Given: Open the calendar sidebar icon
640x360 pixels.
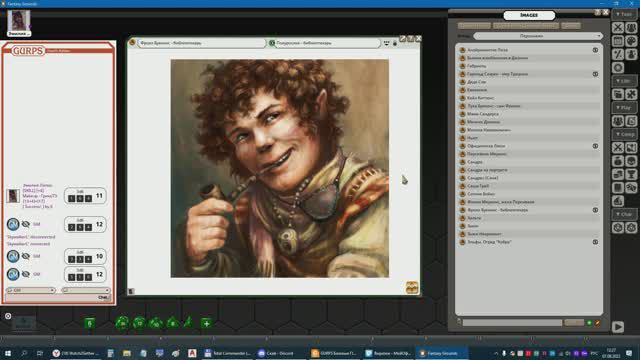Looking at the screenshot, I should click(x=618, y=41).
